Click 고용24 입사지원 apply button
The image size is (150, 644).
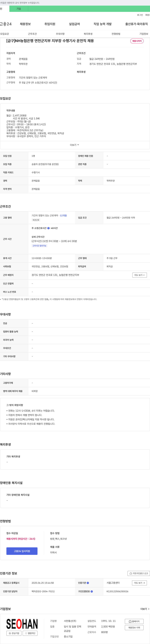pos(22,551)
